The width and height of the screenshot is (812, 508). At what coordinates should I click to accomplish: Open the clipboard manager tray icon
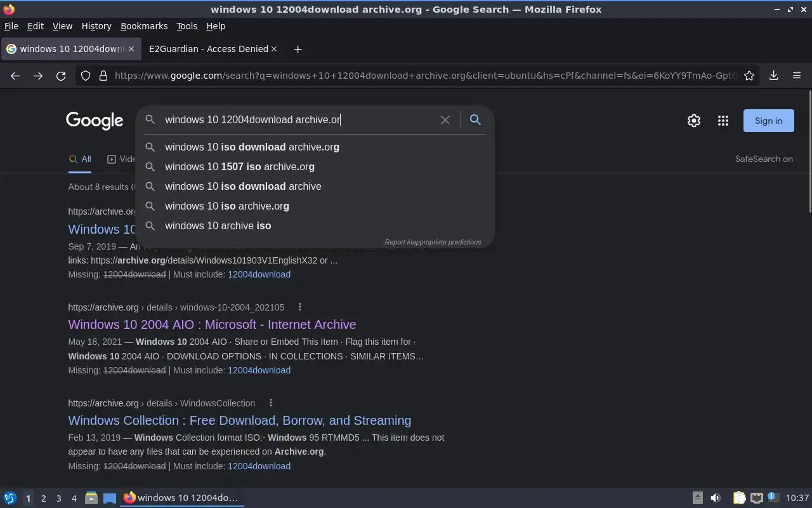[739, 498]
